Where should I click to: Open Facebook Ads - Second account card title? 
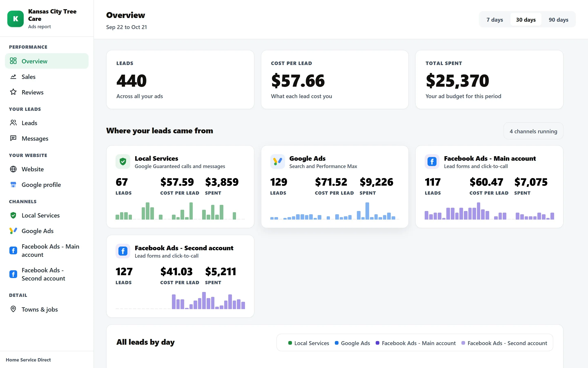pos(184,248)
